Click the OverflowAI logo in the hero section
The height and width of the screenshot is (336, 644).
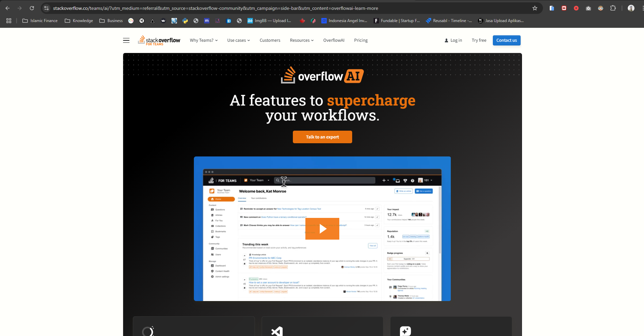point(322,76)
